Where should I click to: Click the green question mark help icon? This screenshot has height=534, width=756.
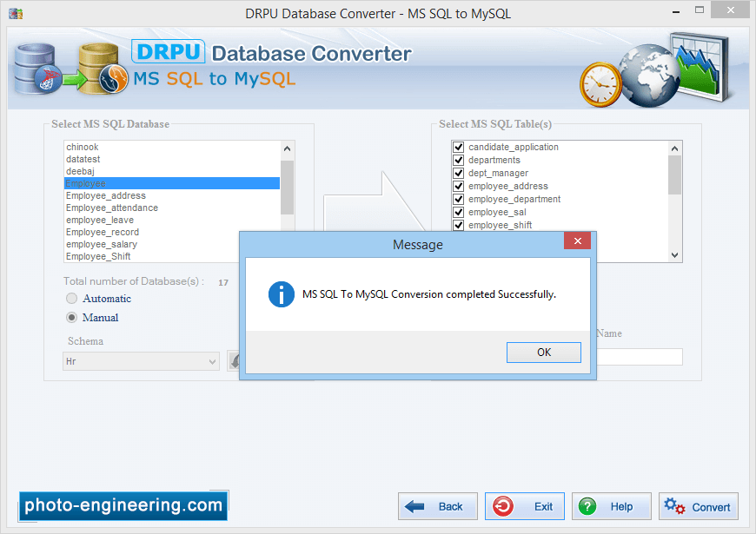tap(587, 506)
